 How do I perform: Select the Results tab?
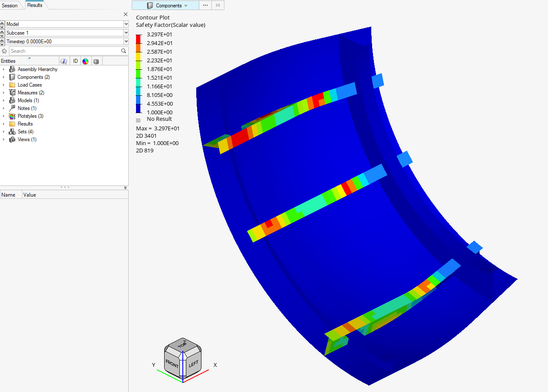[x=34, y=5]
